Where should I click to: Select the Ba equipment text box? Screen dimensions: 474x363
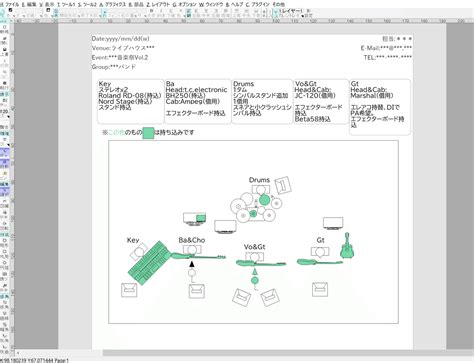(x=198, y=101)
